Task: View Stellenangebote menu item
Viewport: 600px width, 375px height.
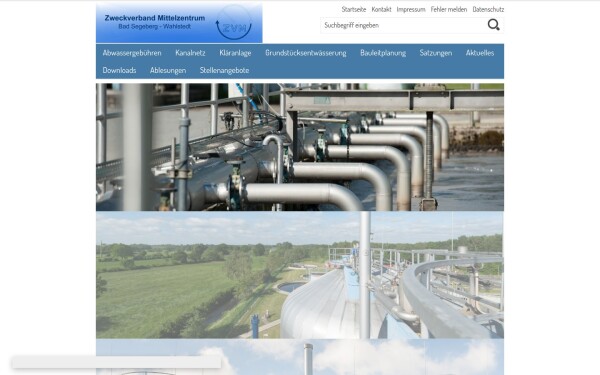Action: [224, 70]
